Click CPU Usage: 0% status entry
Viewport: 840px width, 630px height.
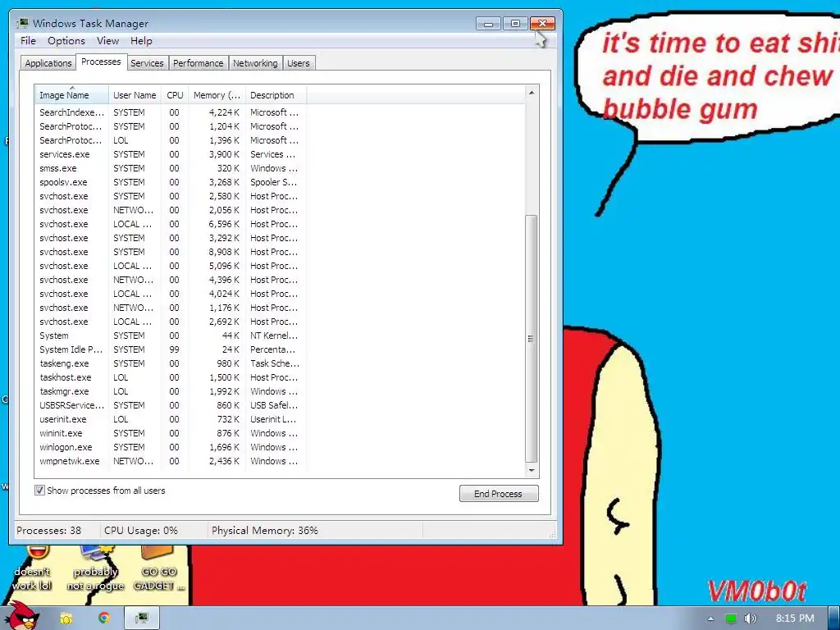[x=141, y=531]
